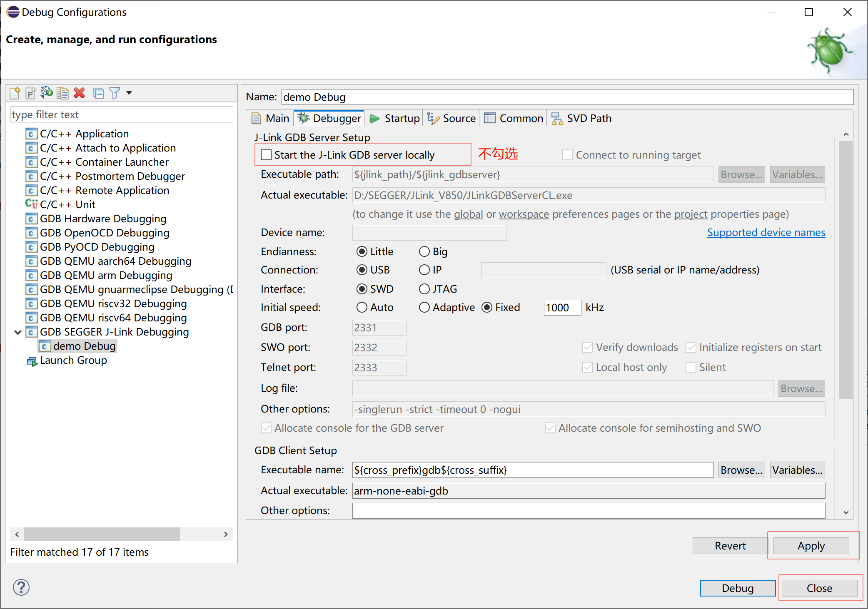Switch to the Startup tab
Viewport: 868px width, 609px height.
(395, 118)
